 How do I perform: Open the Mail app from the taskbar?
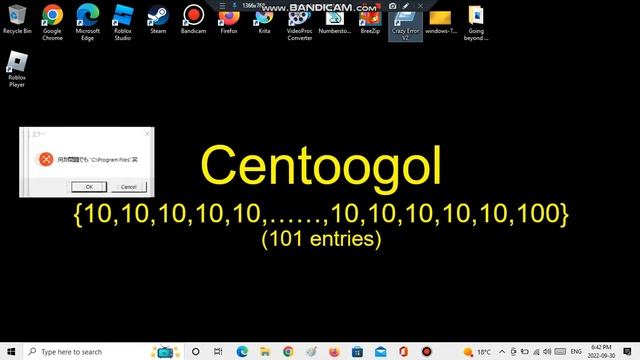click(380, 351)
